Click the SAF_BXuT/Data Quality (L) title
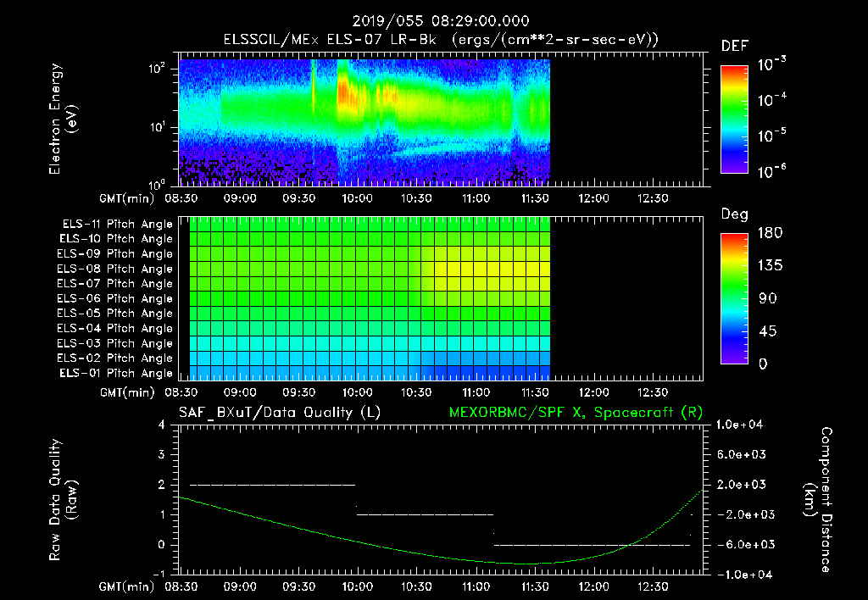This screenshot has width=868, height=600. tap(280, 413)
